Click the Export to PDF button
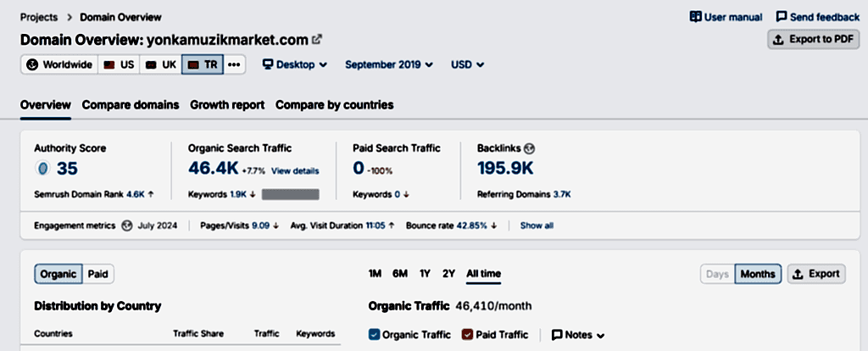868x351 pixels. (x=813, y=40)
